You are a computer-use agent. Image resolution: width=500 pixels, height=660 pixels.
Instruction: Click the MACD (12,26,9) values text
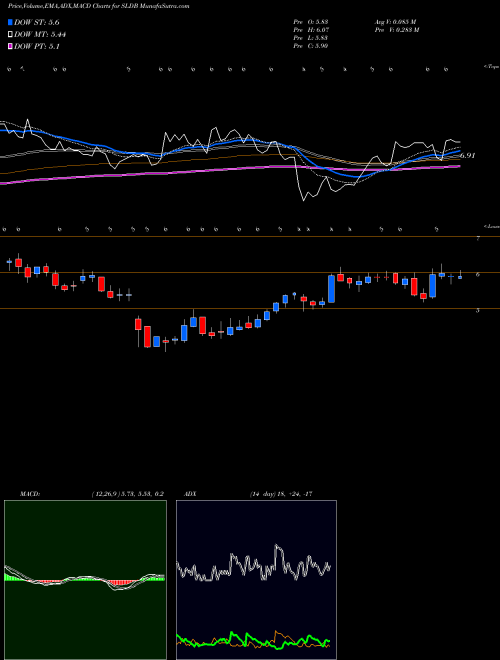click(x=128, y=494)
